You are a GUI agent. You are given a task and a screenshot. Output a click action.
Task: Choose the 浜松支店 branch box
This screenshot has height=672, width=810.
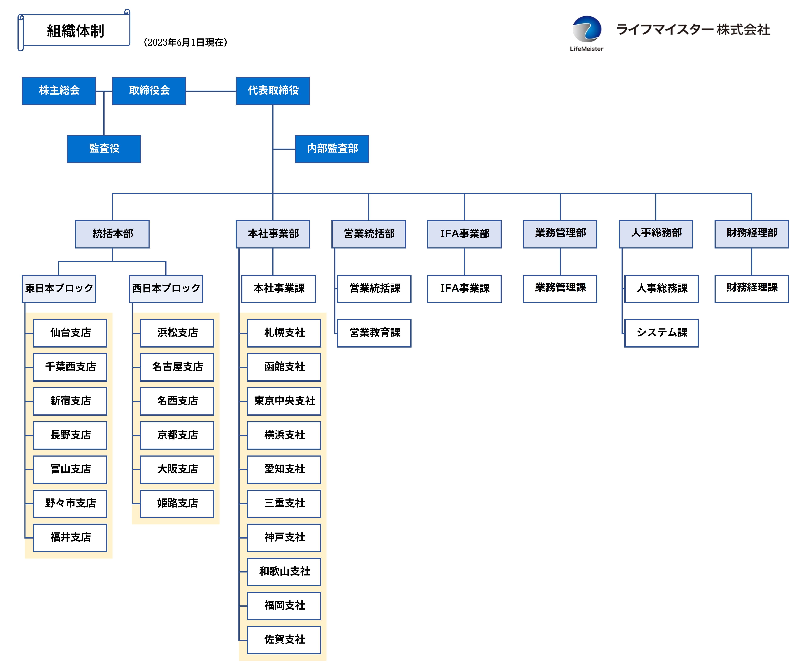[177, 333]
